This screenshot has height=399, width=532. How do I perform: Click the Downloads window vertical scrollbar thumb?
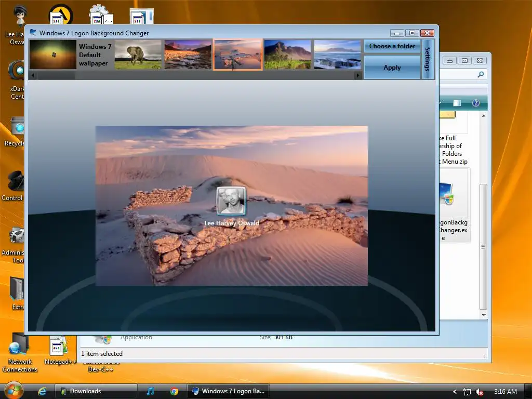(x=484, y=247)
